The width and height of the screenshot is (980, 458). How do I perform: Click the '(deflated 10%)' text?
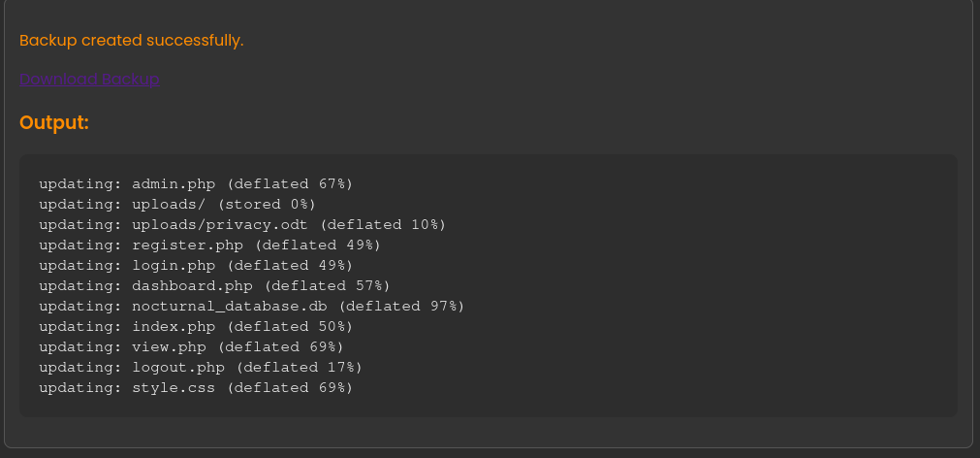click(383, 224)
